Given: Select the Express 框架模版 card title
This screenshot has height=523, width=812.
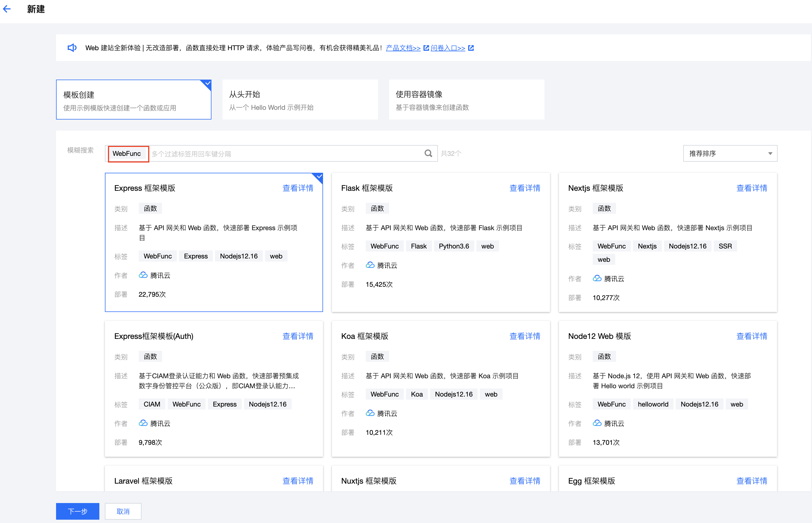Looking at the screenshot, I should pyautogui.click(x=145, y=188).
